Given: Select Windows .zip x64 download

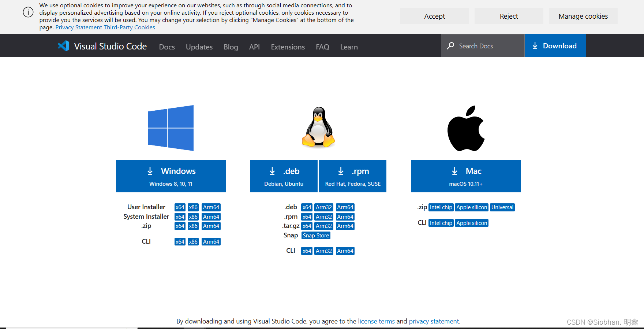Looking at the screenshot, I should [180, 226].
